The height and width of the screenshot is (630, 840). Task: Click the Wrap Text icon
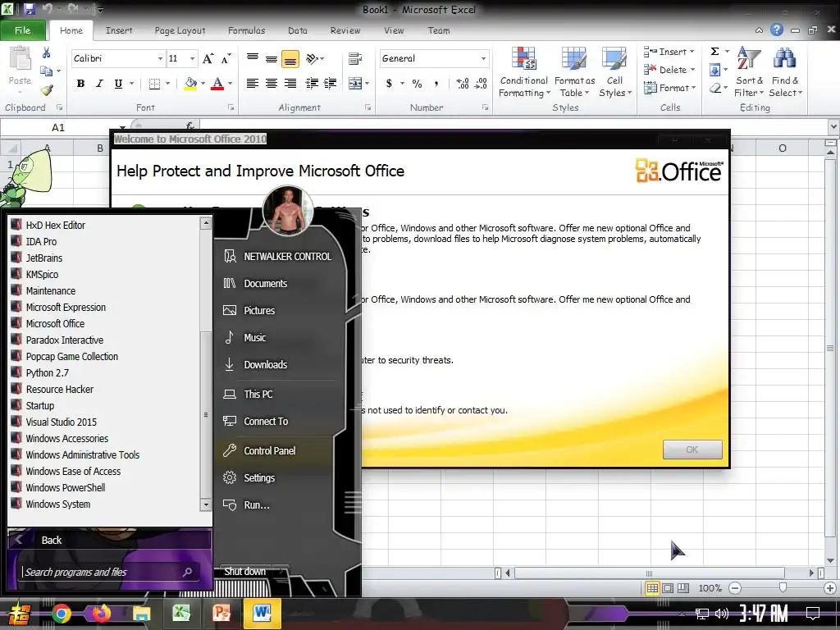coord(354,58)
